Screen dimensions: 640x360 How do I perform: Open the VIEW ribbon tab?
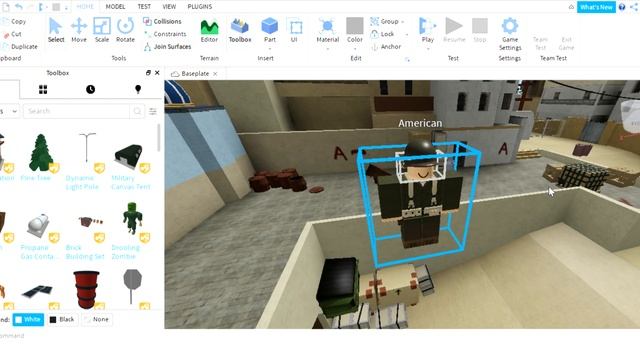pyautogui.click(x=169, y=7)
